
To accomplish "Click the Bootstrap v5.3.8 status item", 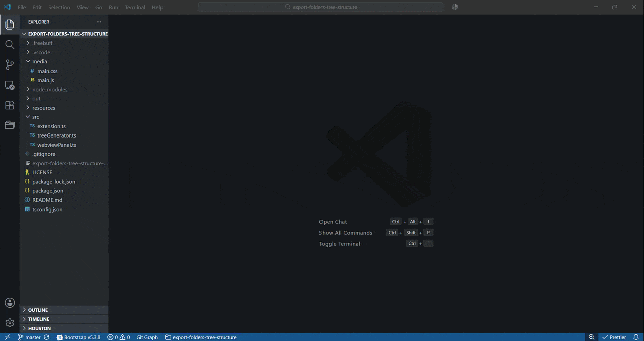I will click(x=78, y=337).
